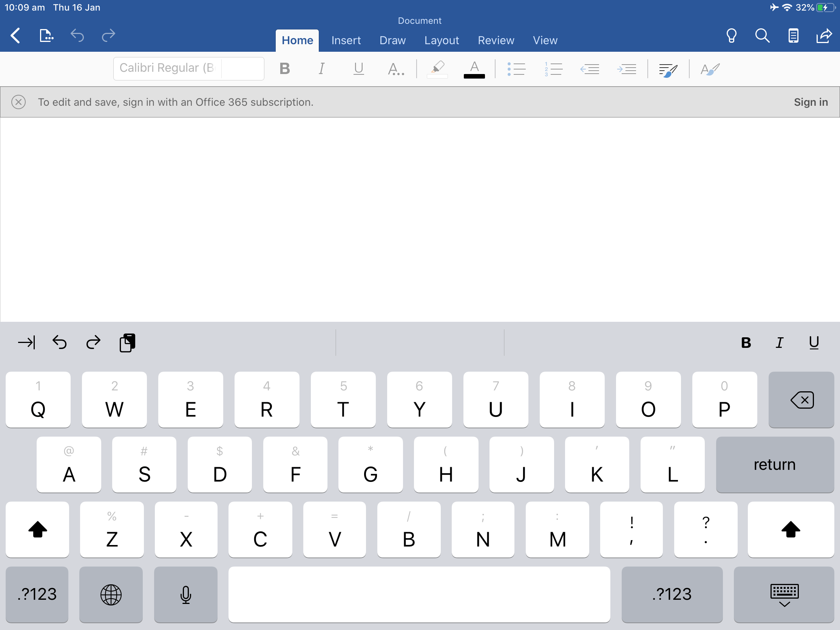Toggle Underline on the keyboard shortcut bar
This screenshot has width=840, height=630.
coord(814,343)
